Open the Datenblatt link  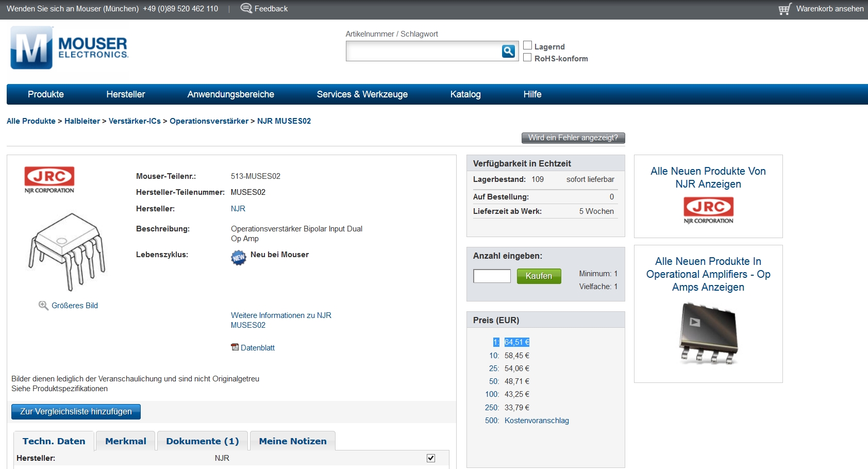(258, 348)
